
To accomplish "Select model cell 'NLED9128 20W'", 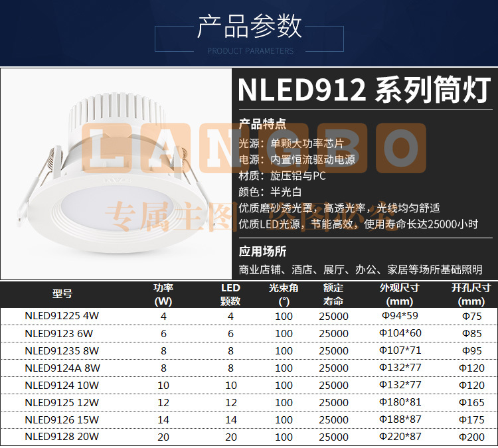I will coord(62,437).
